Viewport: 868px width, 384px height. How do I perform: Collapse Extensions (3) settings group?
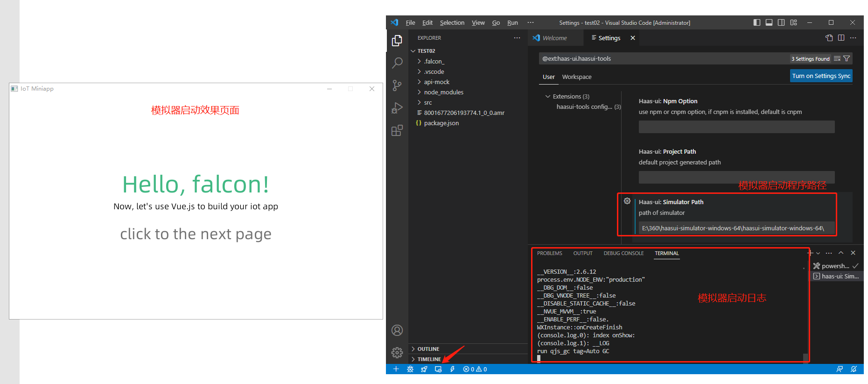(x=548, y=96)
